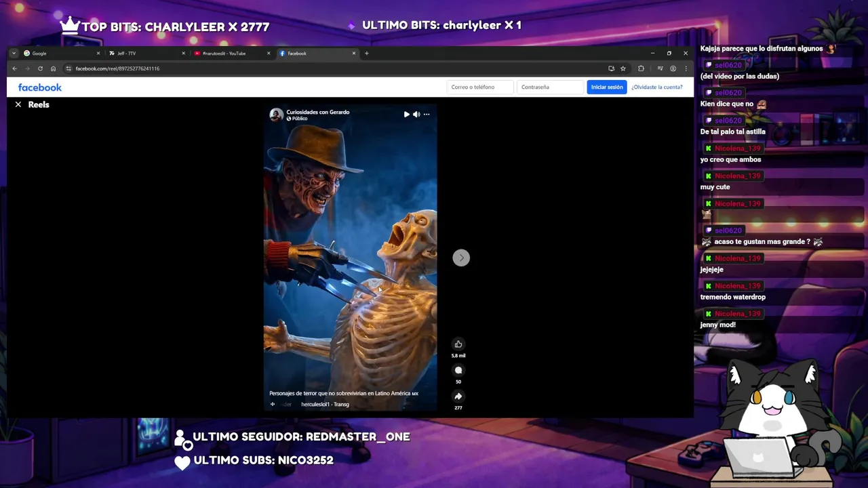
Task: Expand the tab search dropdown
Action: click(14, 54)
